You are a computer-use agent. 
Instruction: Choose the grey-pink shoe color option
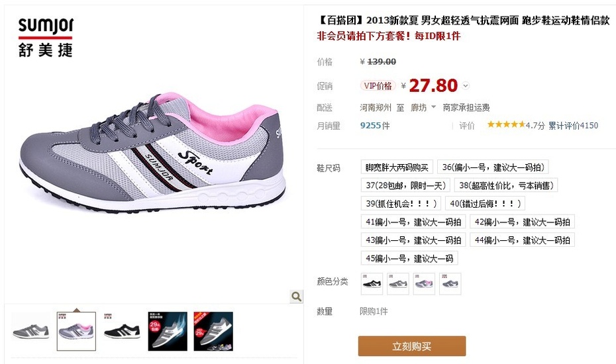click(424, 284)
